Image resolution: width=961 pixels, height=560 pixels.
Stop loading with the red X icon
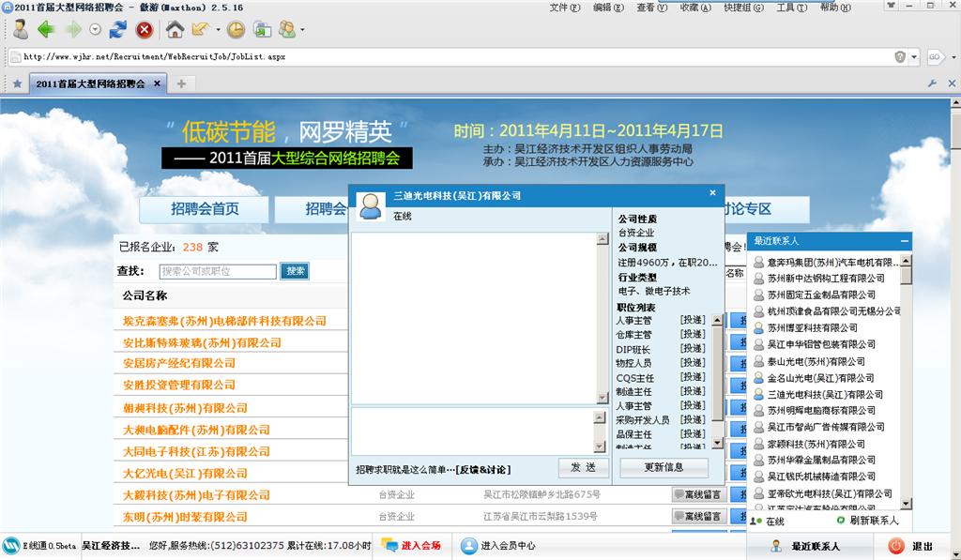pyautogui.click(x=145, y=29)
